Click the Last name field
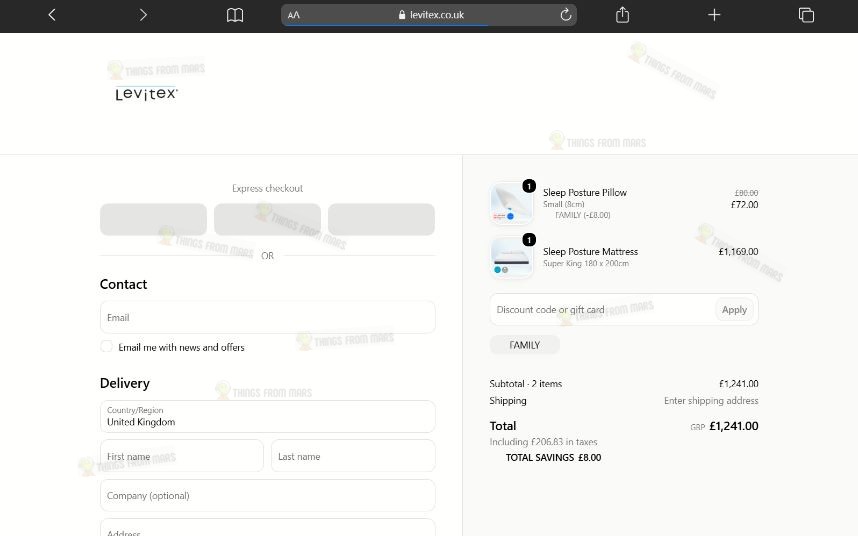This screenshot has width=858, height=536. click(353, 456)
